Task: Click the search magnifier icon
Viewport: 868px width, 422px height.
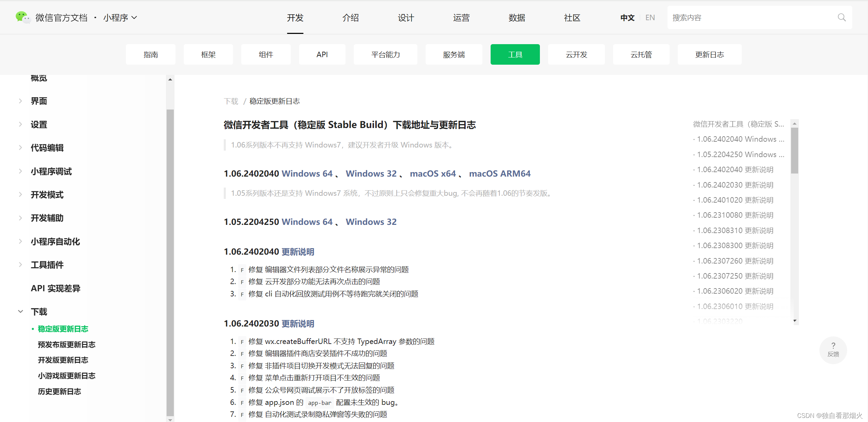Action: point(842,17)
